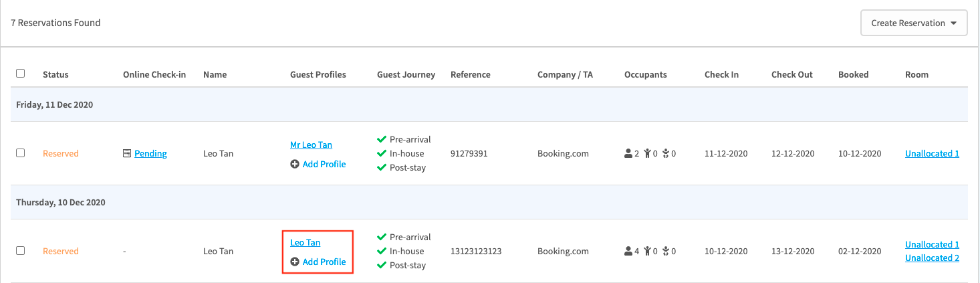Viewport: 980px width, 283px height.
Task: Open the Mr Leo Tan guest profile
Action: [x=311, y=145]
